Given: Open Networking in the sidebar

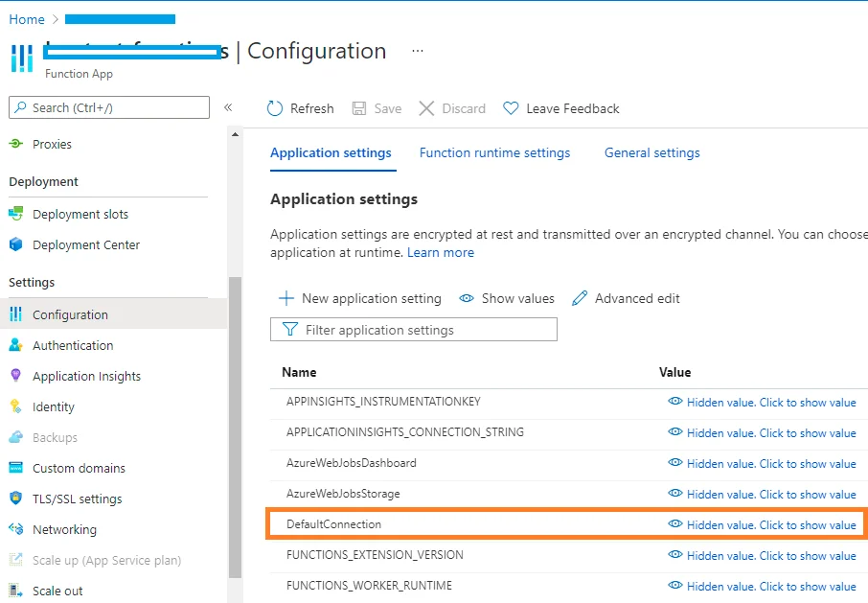Looking at the screenshot, I should point(64,529).
